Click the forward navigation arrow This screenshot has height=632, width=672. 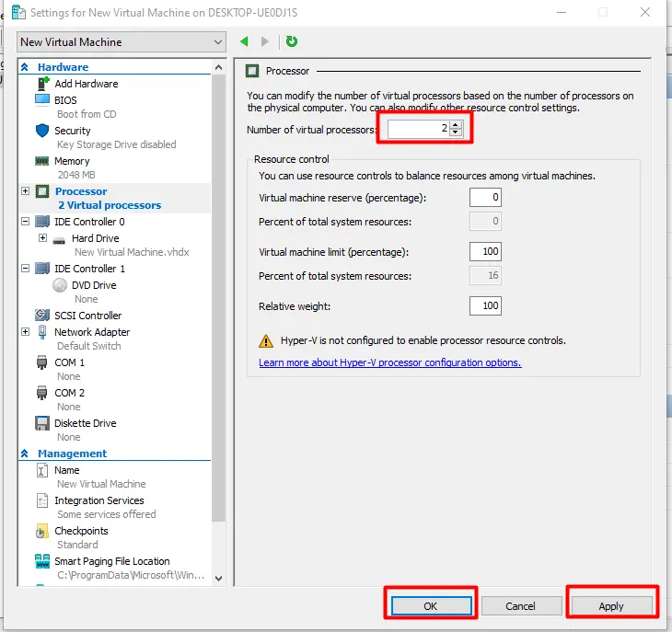pyautogui.click(x=265, y=41)
